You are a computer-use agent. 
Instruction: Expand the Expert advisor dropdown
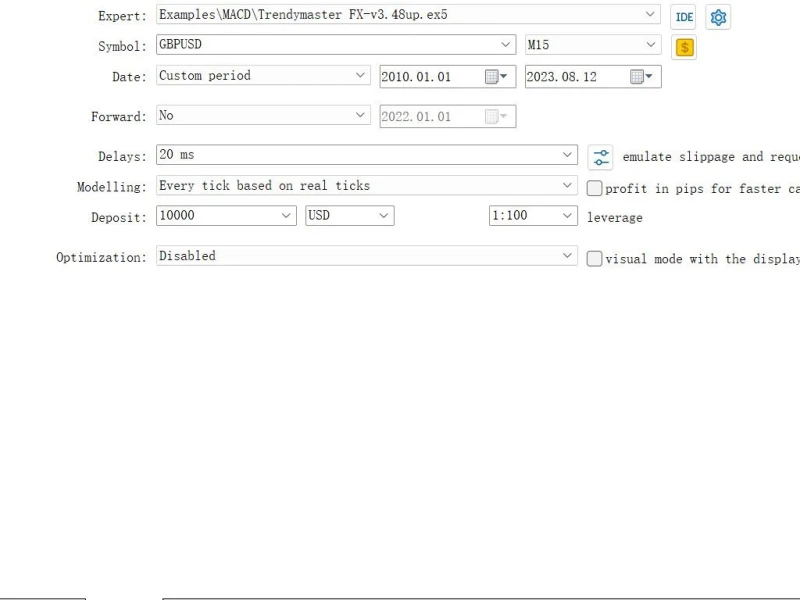point(651,15)
